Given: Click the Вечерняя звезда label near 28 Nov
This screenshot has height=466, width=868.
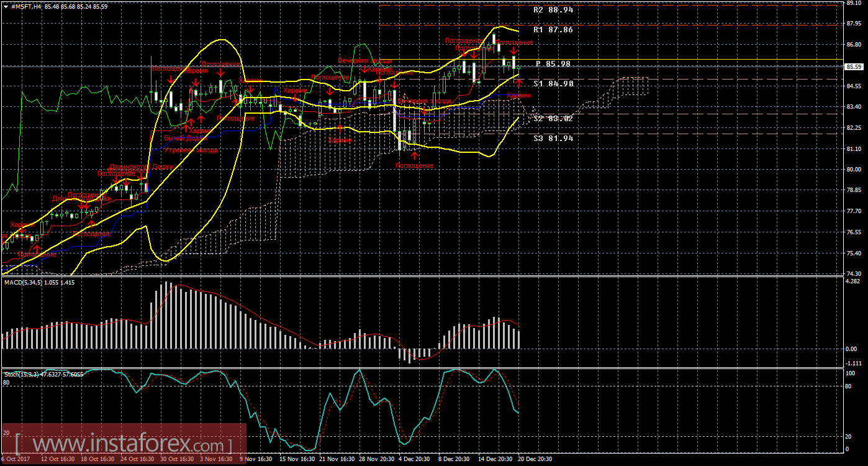Looking at the screenshot, I should (x=365, y=61).
